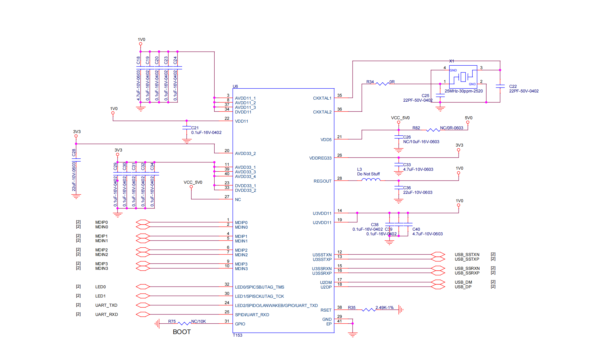Click the BOOT text label

coord(182,332)
